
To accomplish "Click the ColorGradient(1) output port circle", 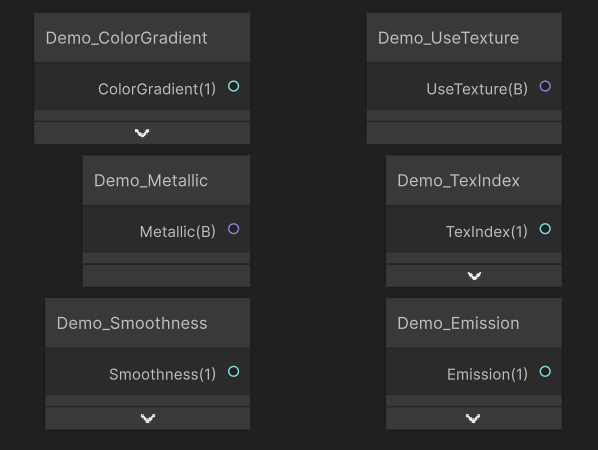I will [233, 86].
